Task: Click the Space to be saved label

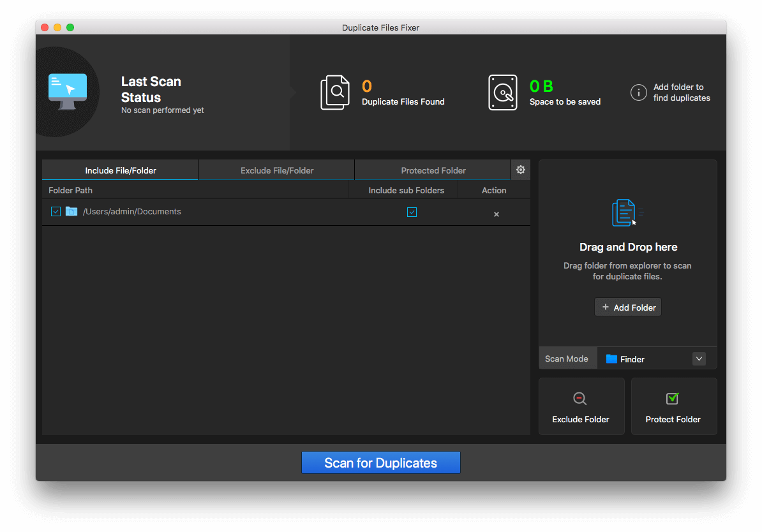Action: (565, 101)
